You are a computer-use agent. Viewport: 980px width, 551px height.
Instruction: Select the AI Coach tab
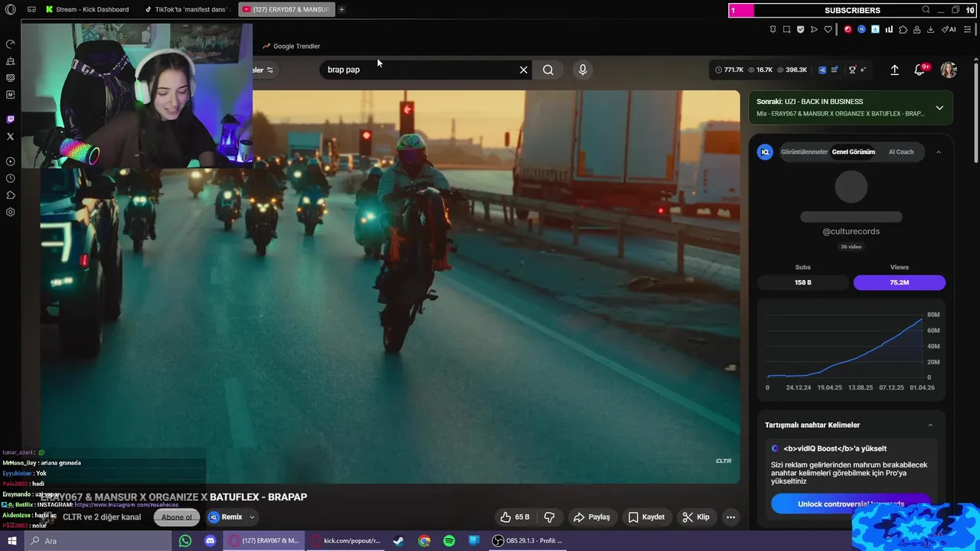901,152
